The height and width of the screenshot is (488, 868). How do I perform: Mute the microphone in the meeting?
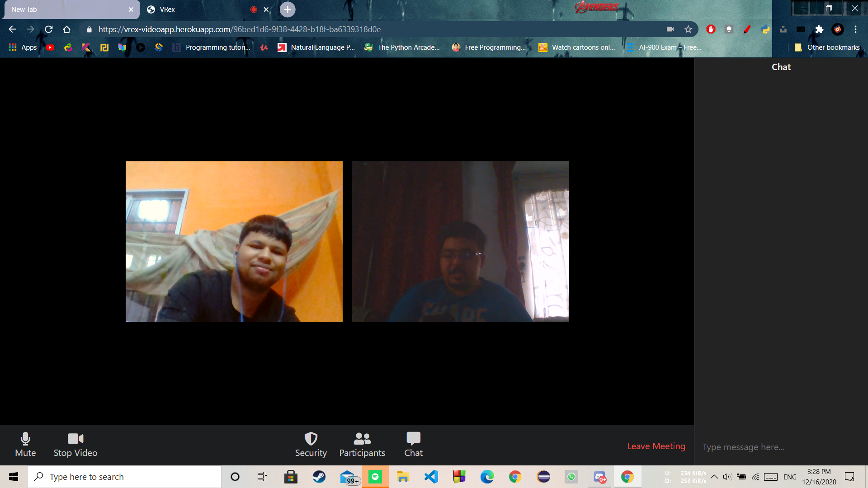click(x=25, y=445)
